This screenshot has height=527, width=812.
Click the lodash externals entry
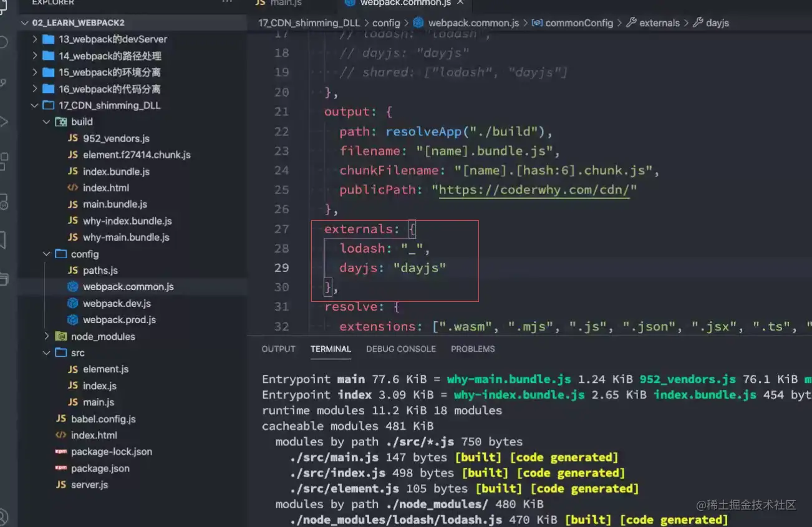coord(385,248)
